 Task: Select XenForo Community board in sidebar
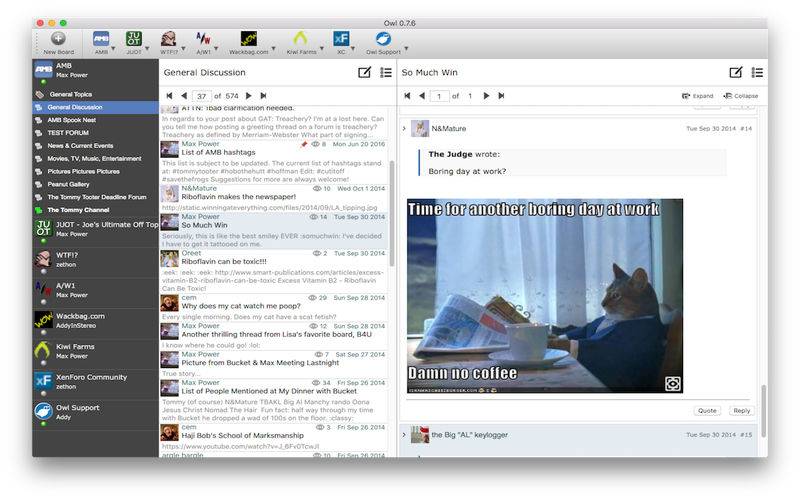click(x=95, y=384)
